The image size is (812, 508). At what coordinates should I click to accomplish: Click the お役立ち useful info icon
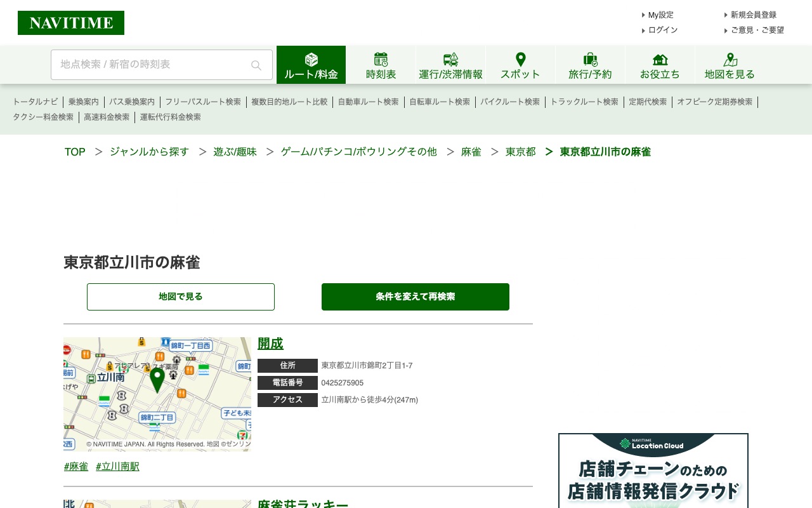click(660, 59)
